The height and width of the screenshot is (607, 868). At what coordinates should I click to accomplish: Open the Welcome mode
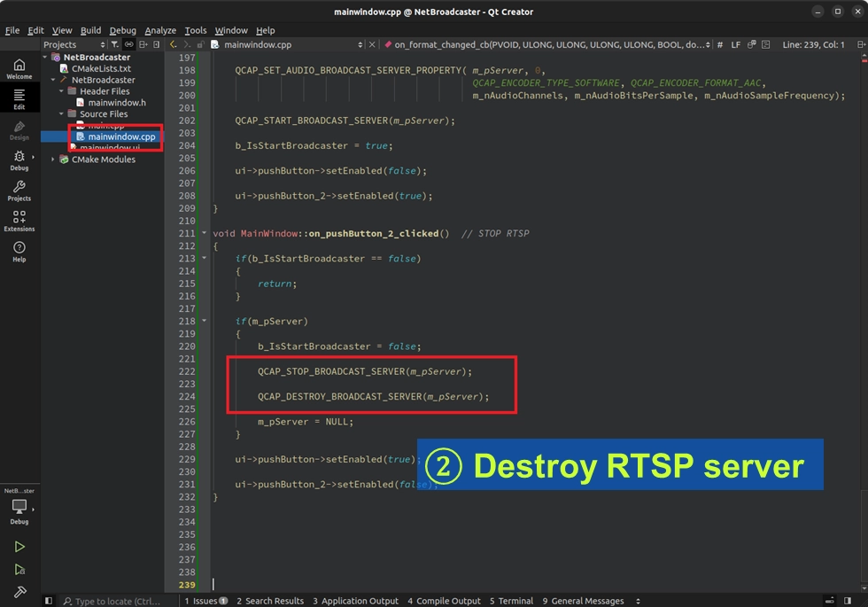19,69
